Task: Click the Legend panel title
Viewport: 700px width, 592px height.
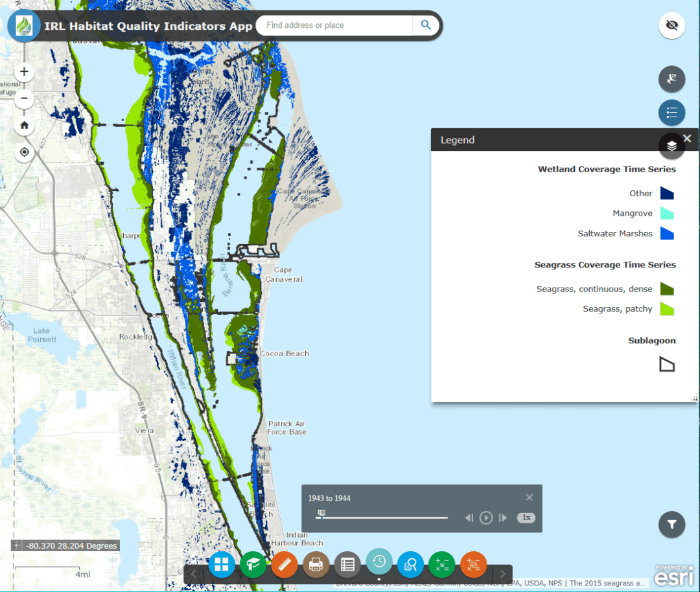Action: click(x=457, y=140)
